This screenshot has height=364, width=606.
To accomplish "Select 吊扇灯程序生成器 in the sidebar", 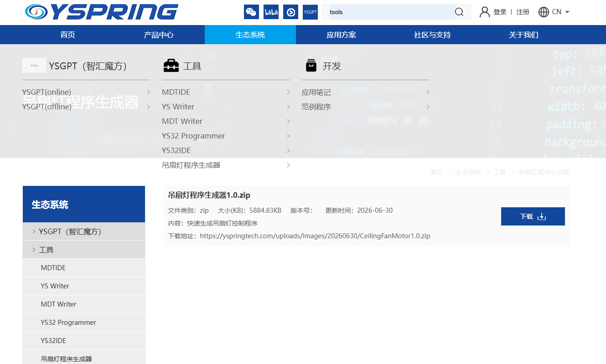I will (x=84, y=357).
